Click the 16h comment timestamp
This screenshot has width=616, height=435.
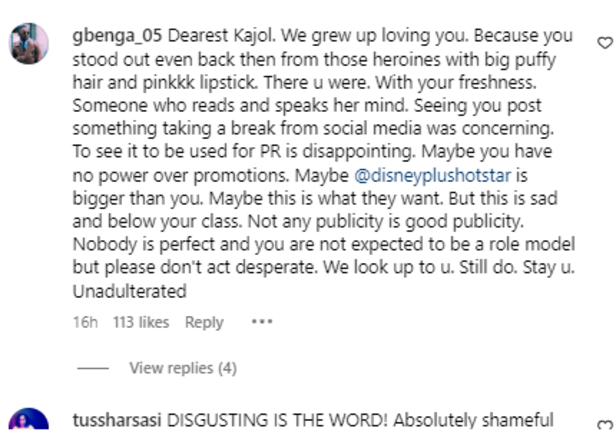click(x=84, y=322)
